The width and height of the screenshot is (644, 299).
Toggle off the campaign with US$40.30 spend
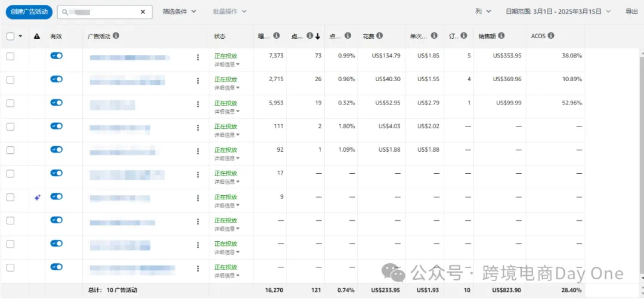coord(56,79)
